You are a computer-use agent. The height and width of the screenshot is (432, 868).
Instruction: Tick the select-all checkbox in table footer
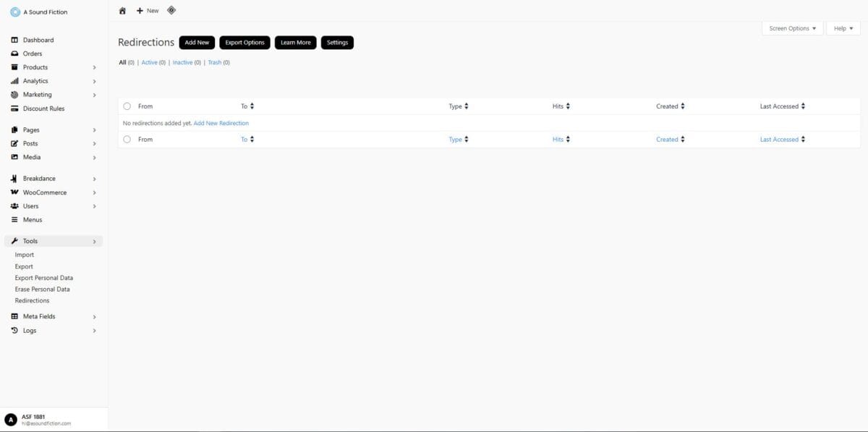click(x=127, y=140)
